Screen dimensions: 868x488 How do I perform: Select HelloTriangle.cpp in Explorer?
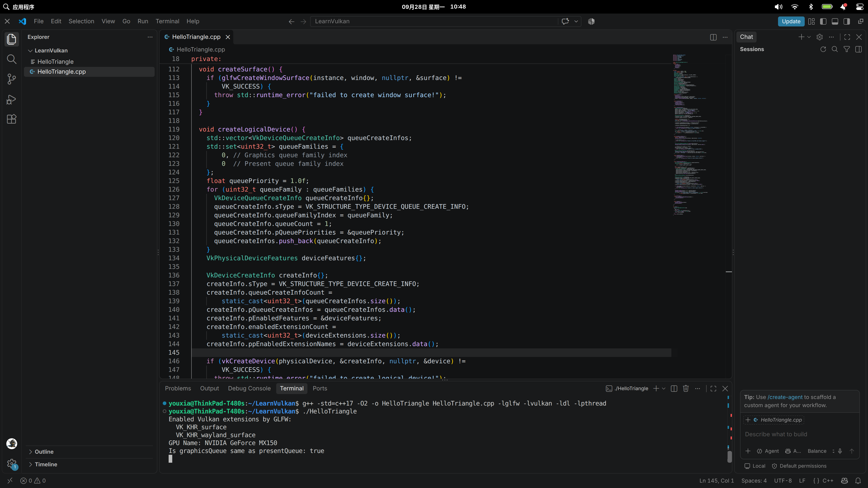89,72
